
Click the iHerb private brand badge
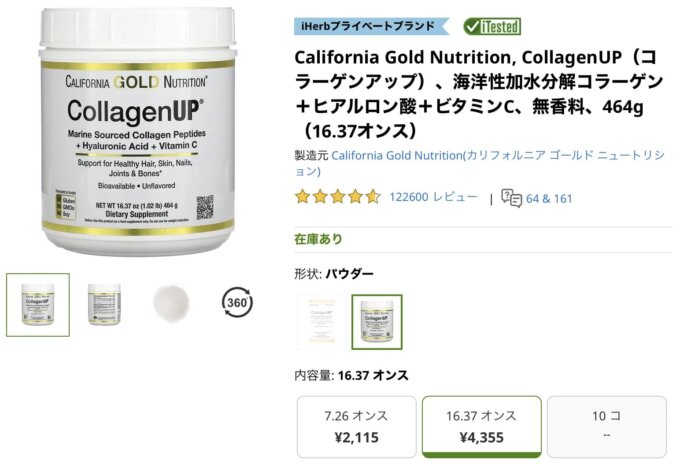(x=371, y=26)
